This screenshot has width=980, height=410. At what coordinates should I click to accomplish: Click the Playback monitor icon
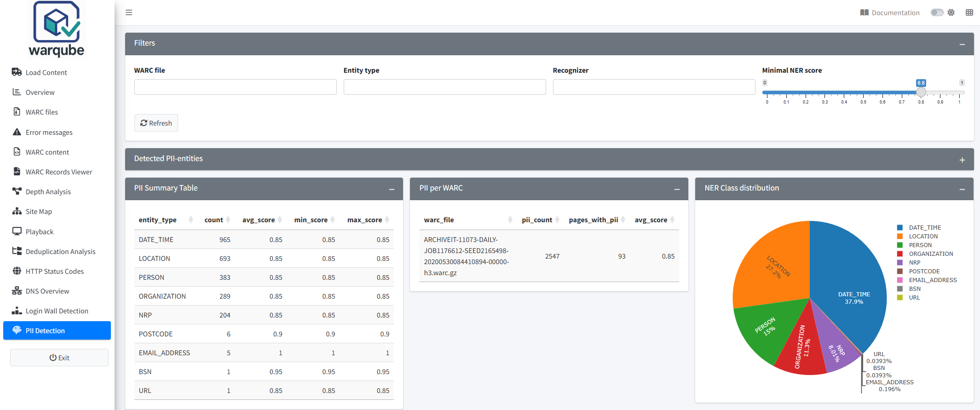pyautogui.click(x=17, y=231)
